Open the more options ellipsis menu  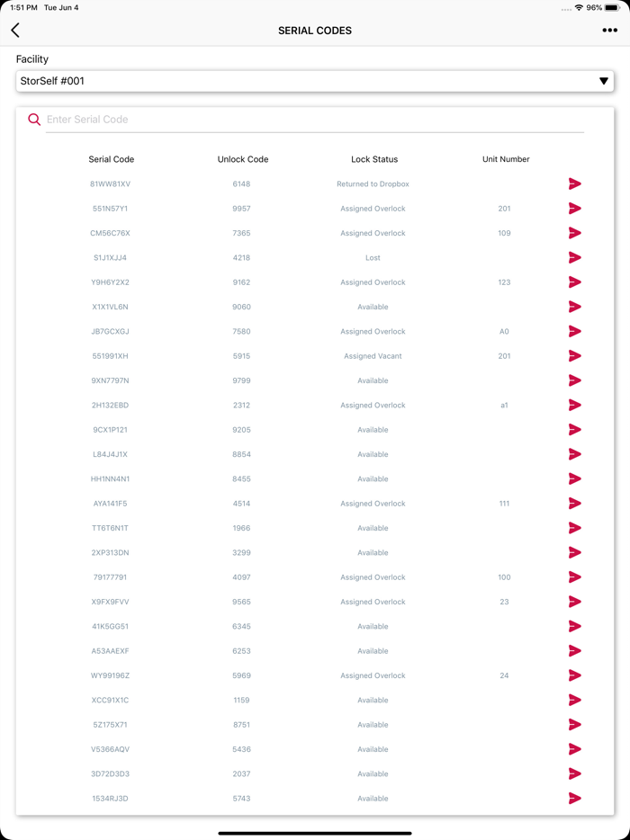click(609, 30)
